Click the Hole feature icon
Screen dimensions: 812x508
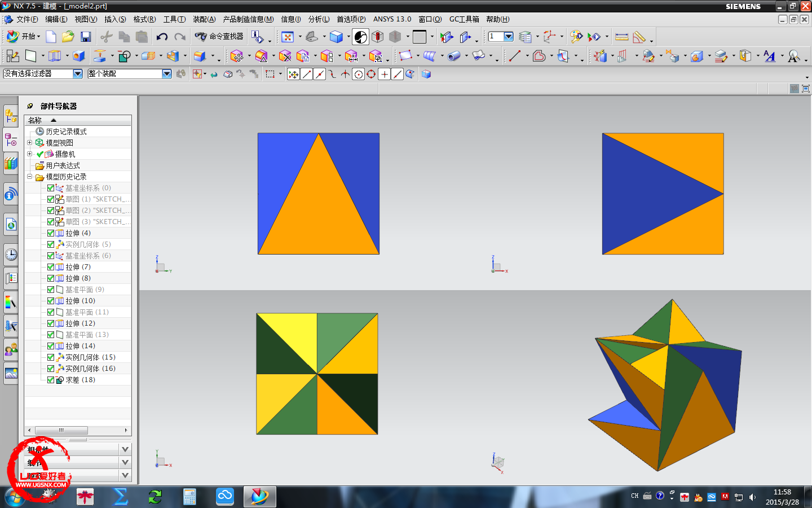point(79,56)
